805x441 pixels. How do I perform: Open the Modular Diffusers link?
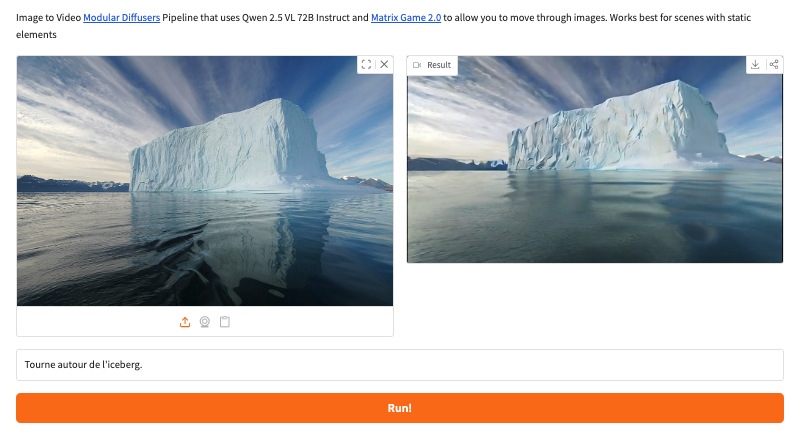point(122,18)
